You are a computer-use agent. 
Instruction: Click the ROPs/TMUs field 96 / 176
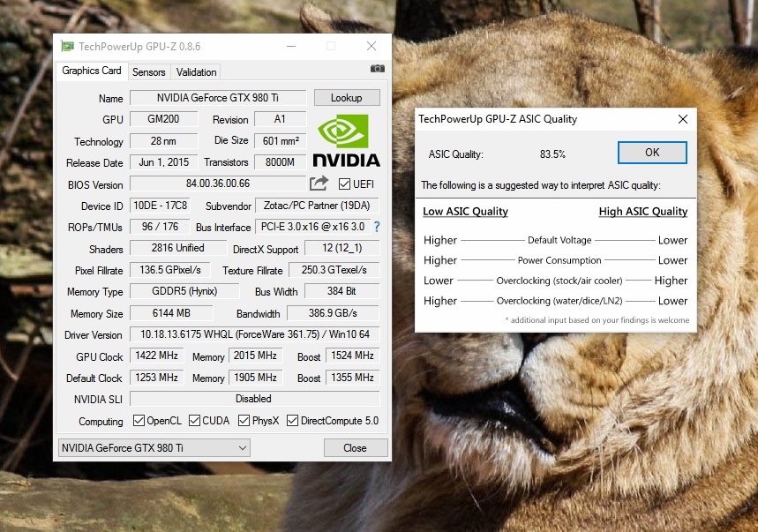pyautogui.click(x=160, y=227)
